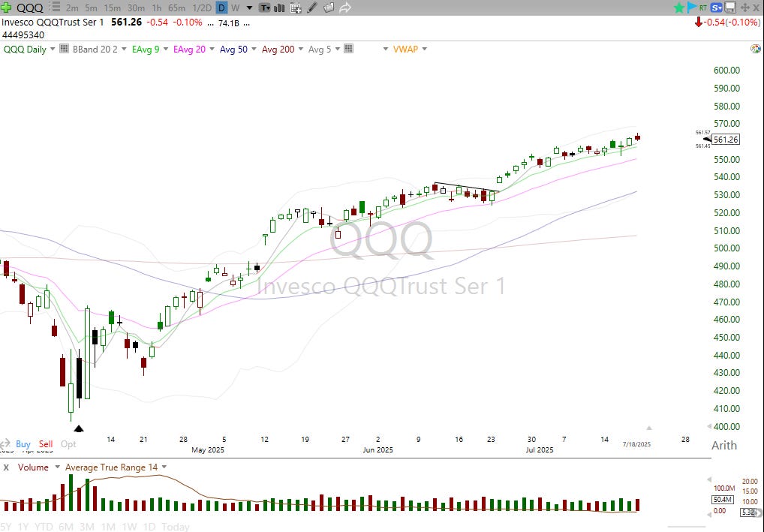Open the text tool icon with T
This screenshot has height=532, width=764.
pyautogui.click(x=265, y=8)
